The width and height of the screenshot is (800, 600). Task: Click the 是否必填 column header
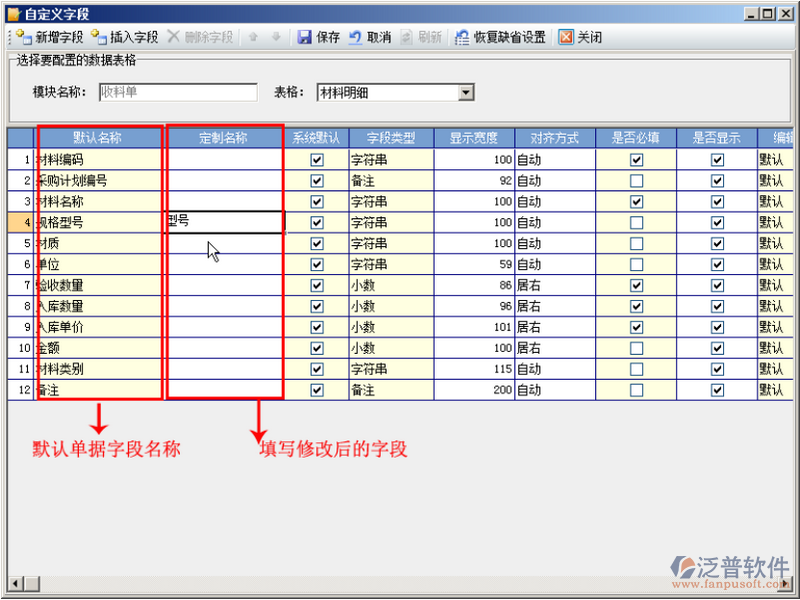(x=636, y=138)
